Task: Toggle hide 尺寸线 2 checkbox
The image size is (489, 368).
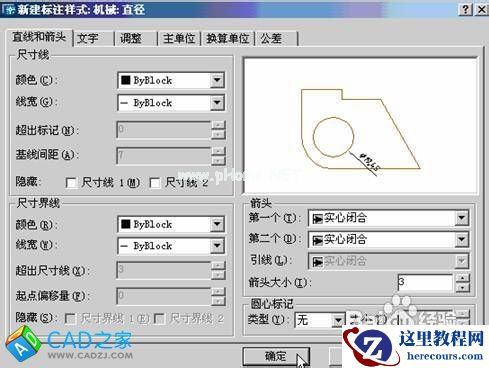Action: [155, 183]
